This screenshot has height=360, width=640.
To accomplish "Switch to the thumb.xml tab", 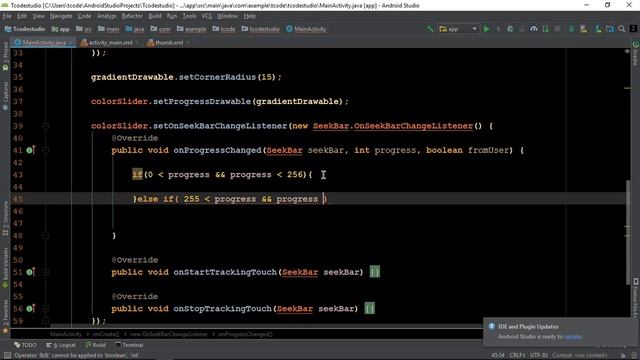I will pos(168,42).
